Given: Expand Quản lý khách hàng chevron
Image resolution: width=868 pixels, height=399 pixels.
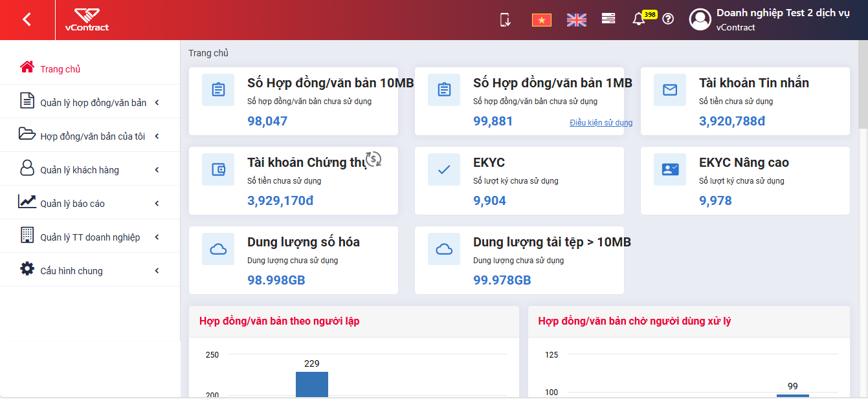Looking at the screenshot, I should (157, 170).
